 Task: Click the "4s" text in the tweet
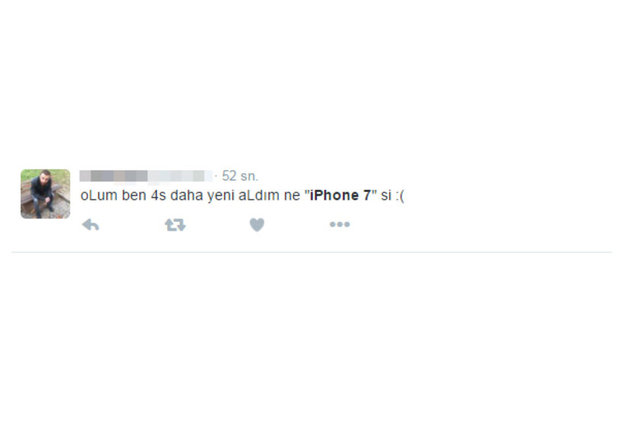click(x=158, y=195)
